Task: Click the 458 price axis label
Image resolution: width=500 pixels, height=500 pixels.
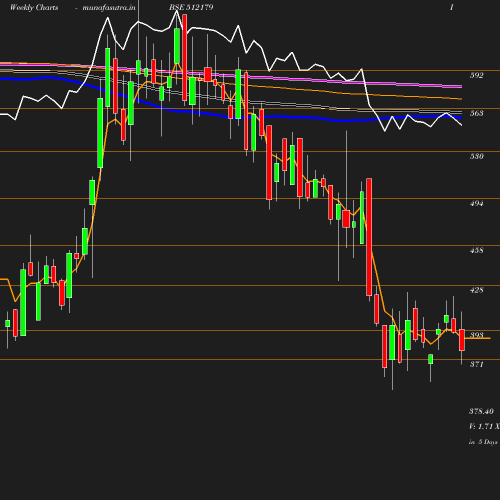Action: (x=477, y=250)
